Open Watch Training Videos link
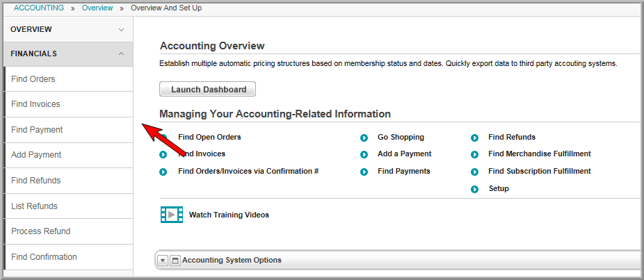The image size is (644, 280). (229, 215)
